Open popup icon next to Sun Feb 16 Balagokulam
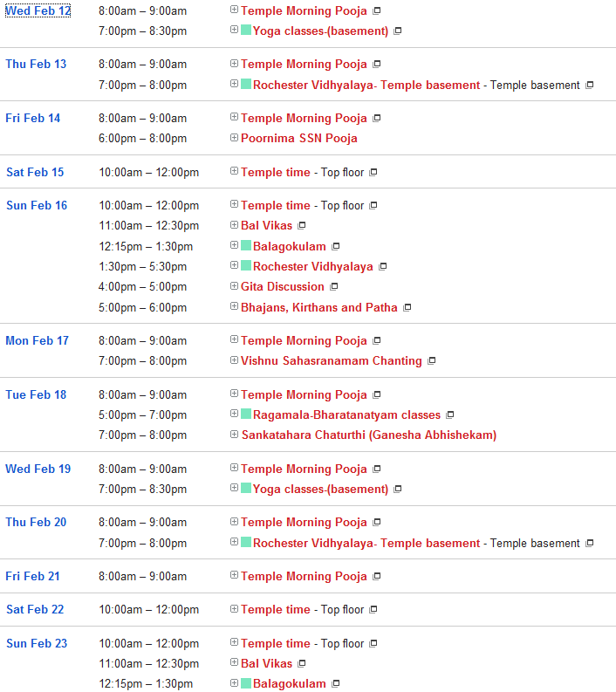The width and height of the screenshot is (616, 692). point(336,247)
